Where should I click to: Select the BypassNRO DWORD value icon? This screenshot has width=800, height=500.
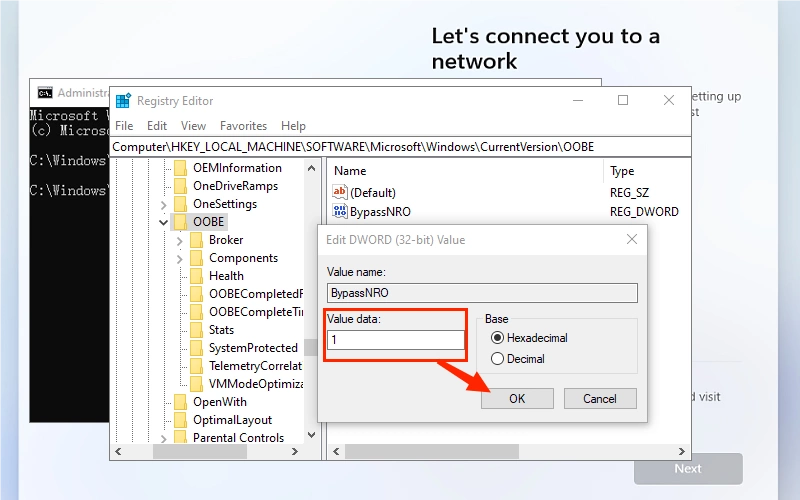(339, 211)
